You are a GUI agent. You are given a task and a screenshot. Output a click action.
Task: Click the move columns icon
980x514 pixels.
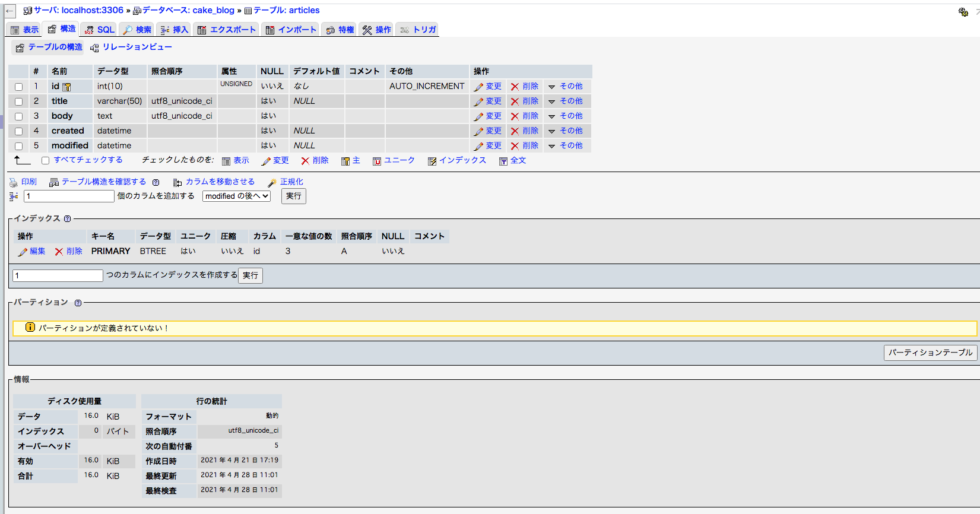177,182
